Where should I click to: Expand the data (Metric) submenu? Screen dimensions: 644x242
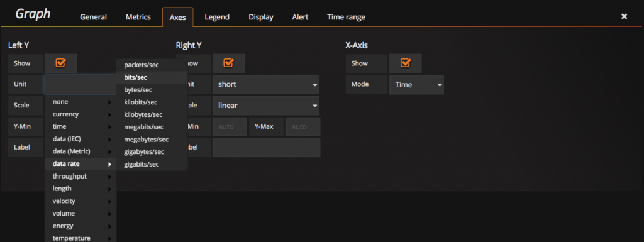point(80,151)
